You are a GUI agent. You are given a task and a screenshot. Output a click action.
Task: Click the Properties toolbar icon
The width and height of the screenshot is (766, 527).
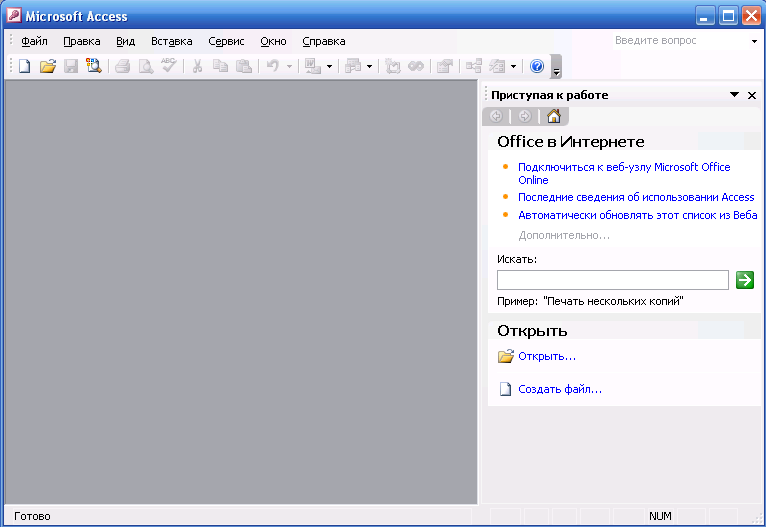(x=445, y=66)
